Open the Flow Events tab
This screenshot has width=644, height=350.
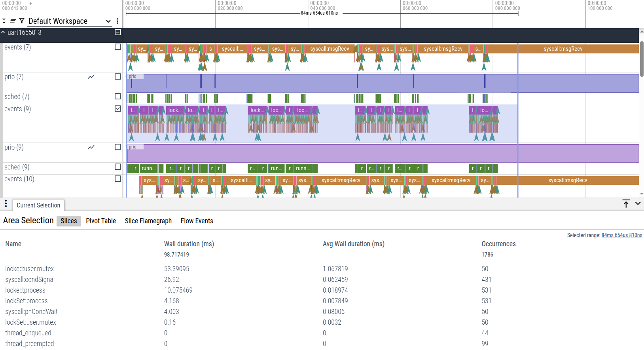coord(197,221)
